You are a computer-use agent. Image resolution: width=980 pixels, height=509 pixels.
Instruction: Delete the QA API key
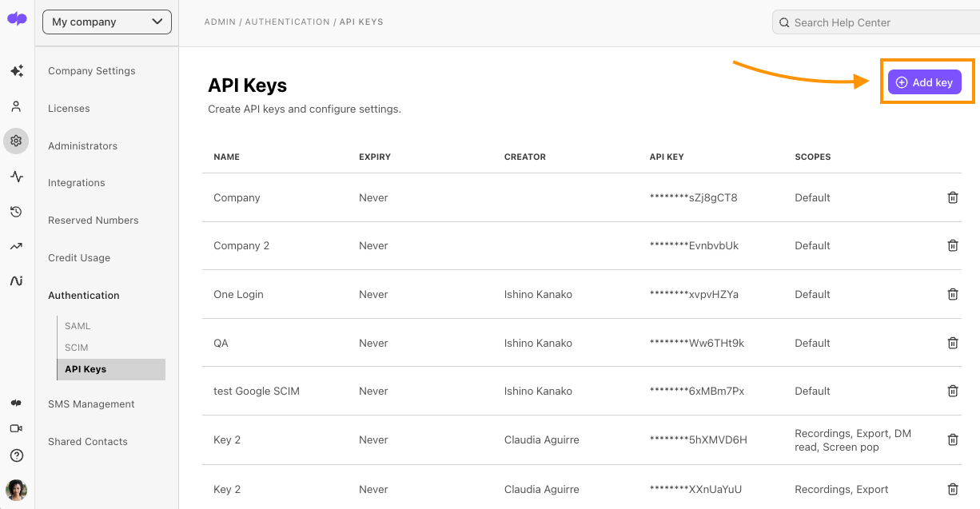[x=953, y=343]
